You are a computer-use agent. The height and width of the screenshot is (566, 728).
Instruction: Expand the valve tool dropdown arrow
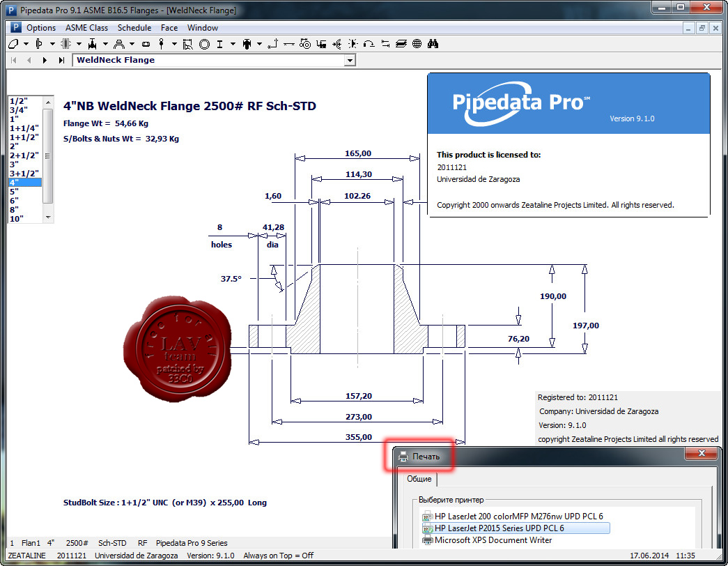tap(105, 44)
